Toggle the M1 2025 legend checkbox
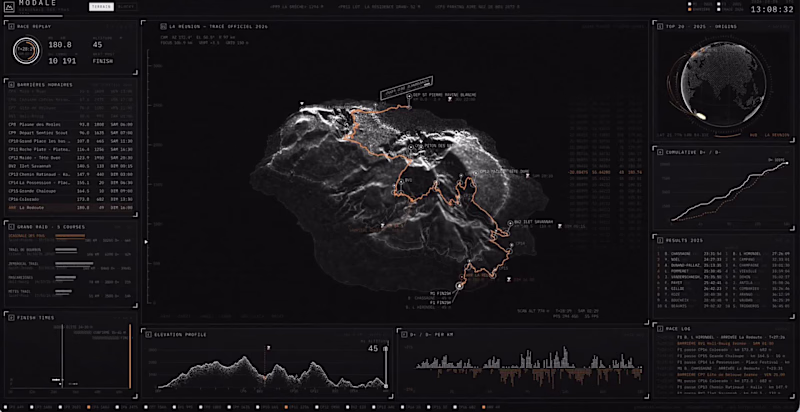The height and width of the screenshot is (412, 800). pyautogui.click(x=690, y=4)
